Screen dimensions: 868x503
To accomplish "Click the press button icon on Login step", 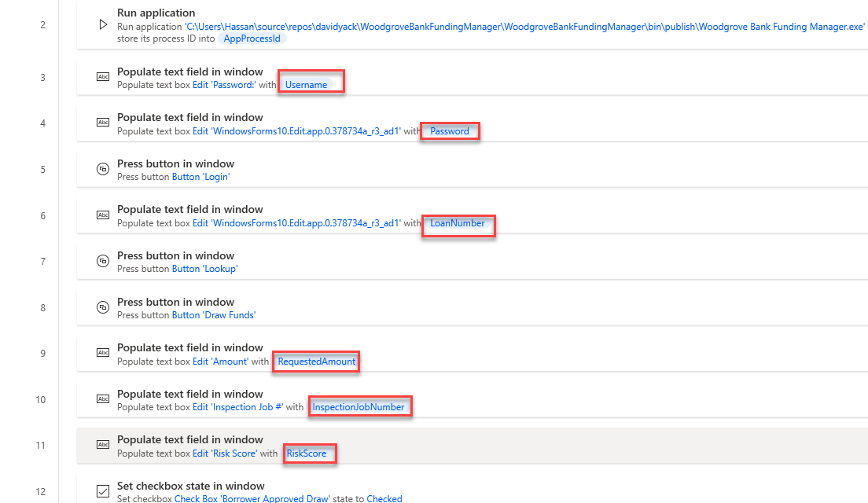I will [103, 168].
